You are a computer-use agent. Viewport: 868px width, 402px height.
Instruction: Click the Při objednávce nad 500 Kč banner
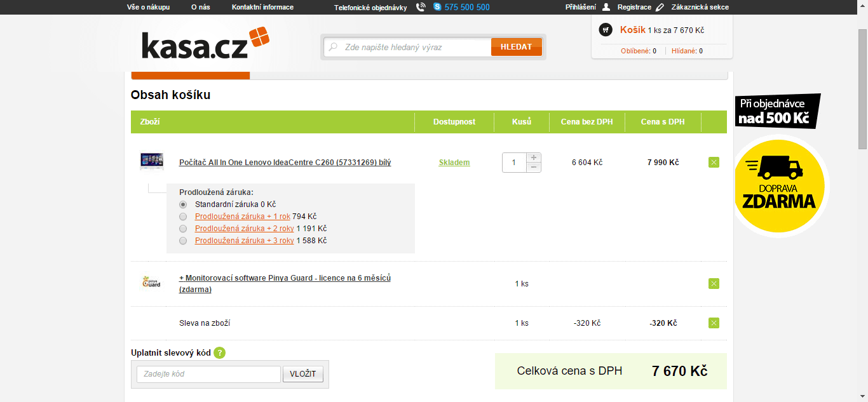pos(778,111)
